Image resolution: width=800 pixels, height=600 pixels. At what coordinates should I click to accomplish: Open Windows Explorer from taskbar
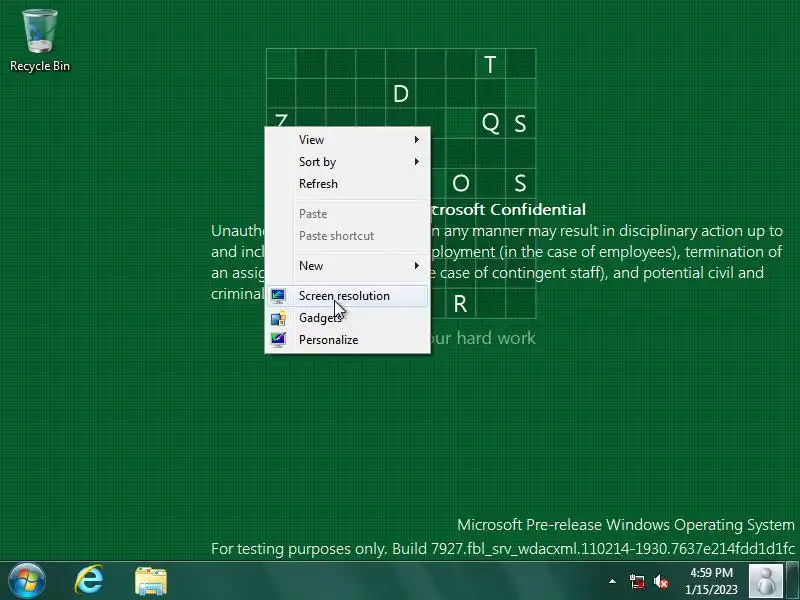pos(151,581)
